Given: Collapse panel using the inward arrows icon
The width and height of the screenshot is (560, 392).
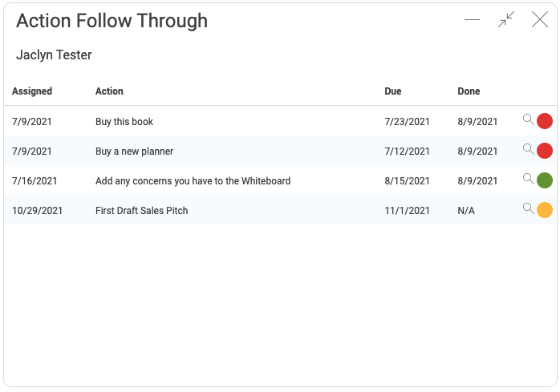Looking at the screenshot, I should [506, 19].
